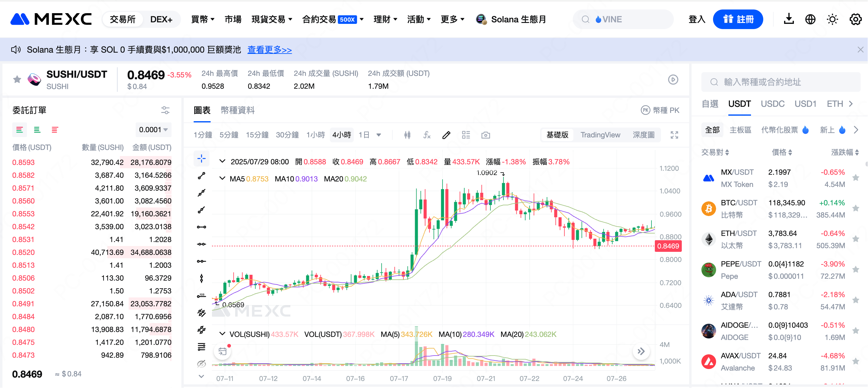Favorite MX/USDT with its star

pos(855,178)
